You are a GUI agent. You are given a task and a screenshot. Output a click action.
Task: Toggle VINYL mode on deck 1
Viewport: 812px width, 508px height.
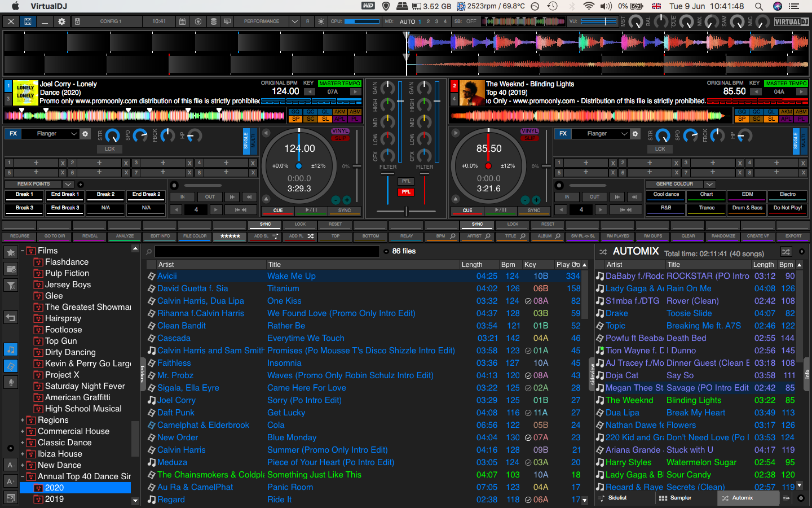click(x=340, y=131)
